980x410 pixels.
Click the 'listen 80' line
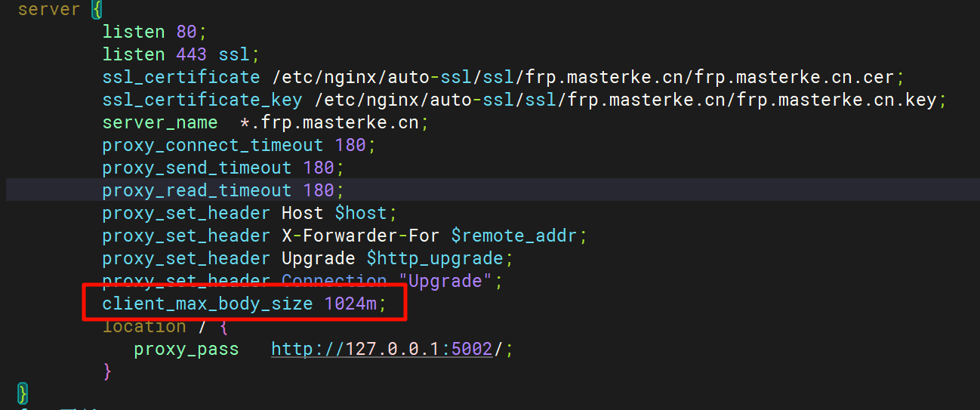click(154, 32)
